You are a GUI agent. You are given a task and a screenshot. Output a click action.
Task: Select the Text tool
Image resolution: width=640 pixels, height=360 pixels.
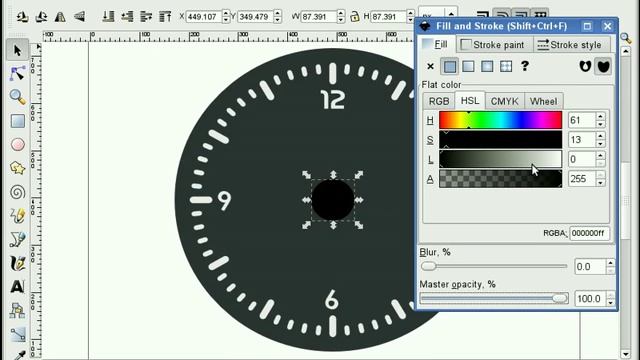(x=17, y=287)
